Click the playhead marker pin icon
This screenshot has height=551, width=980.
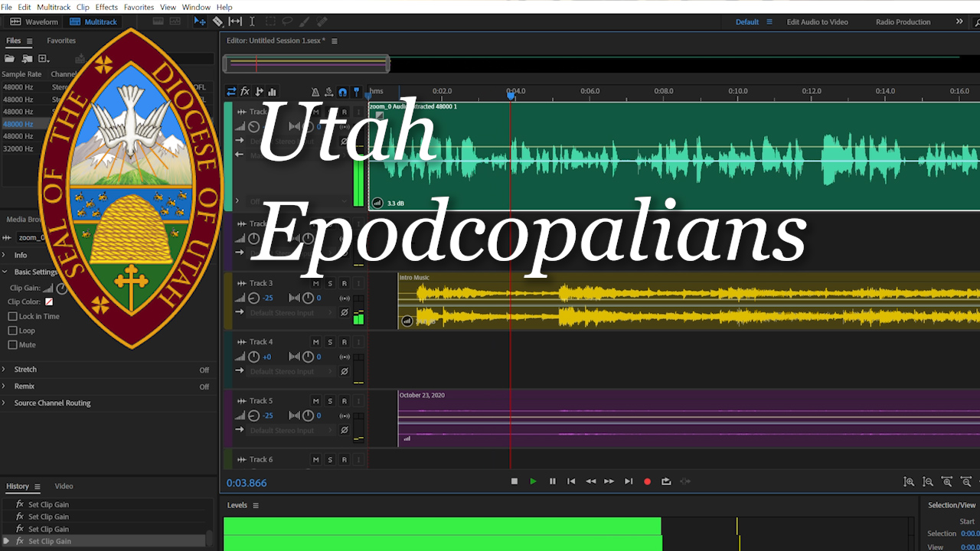tap(356, 92)
